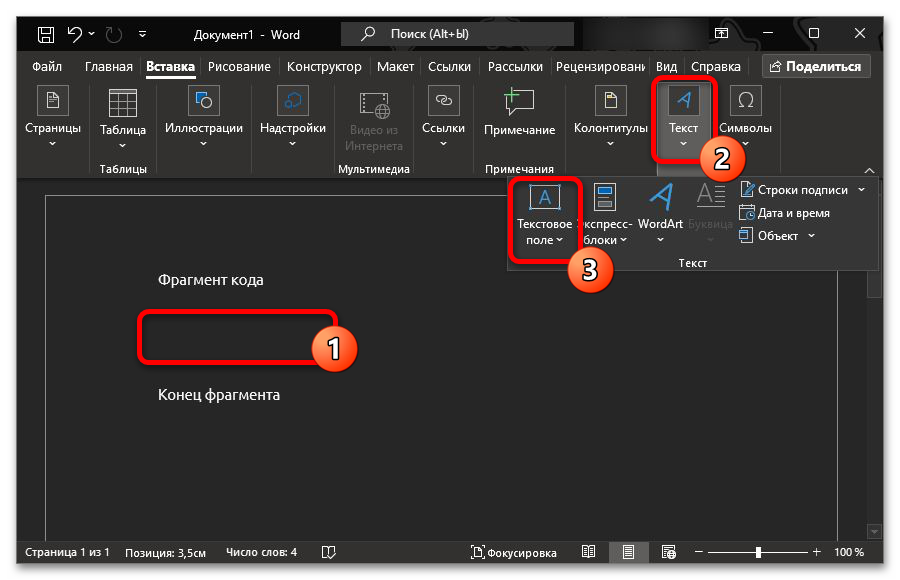
Task: Switch to Read Mode view
Action: click(588, 552)
